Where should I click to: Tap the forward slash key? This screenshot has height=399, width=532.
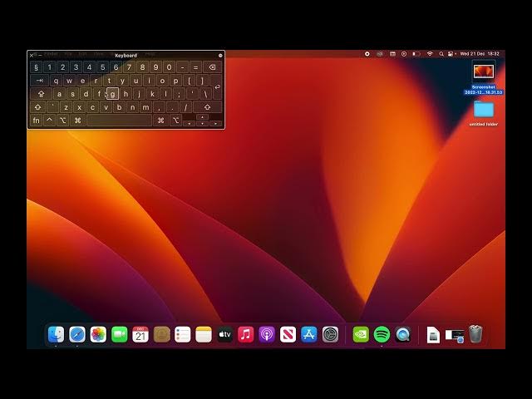pyautogui.click(x=185, y=107)
